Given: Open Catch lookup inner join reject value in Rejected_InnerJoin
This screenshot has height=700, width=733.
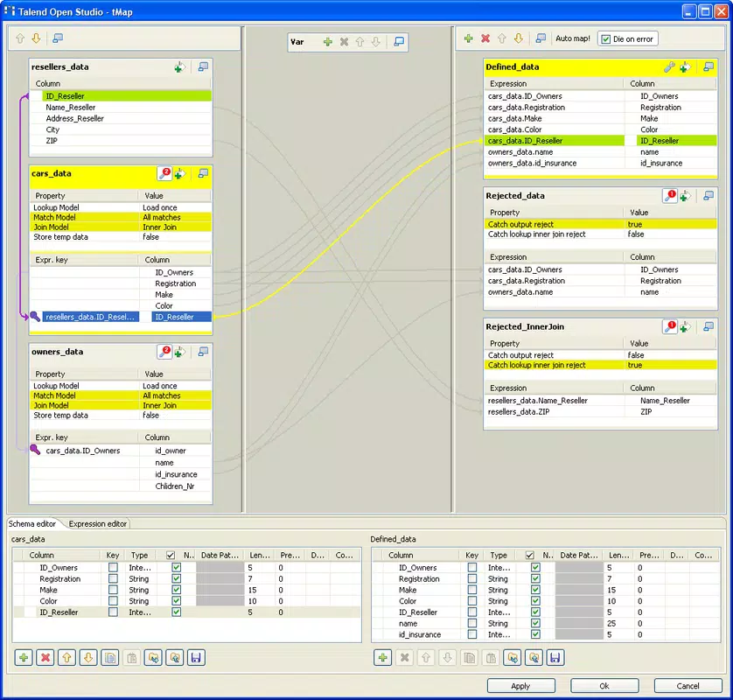Looking at the screenshot, I should click(671, 365).
